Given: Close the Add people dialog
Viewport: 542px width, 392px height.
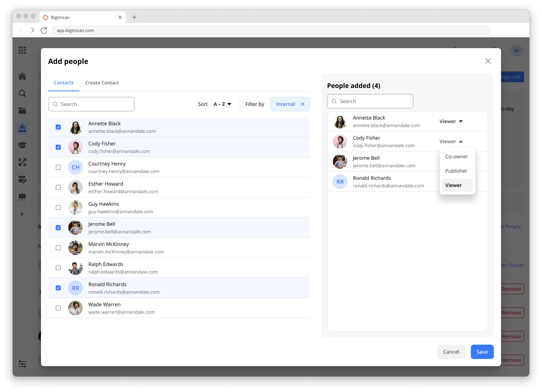Looking at the screenshot, I should point(488,61).
